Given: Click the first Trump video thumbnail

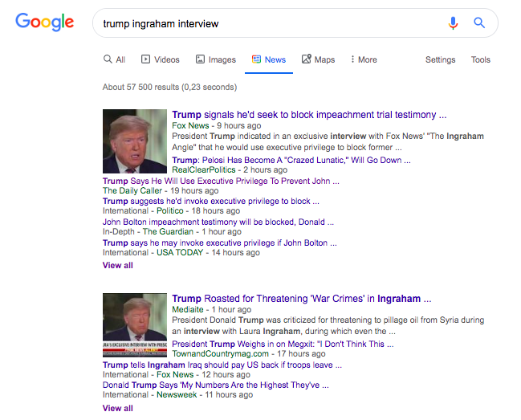Looking at the screenshot, I should coord(135,141).
